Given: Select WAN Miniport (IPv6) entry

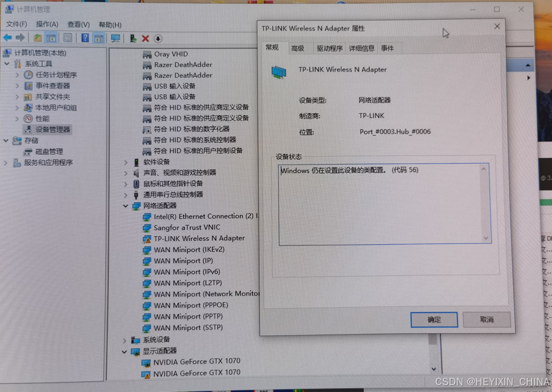Looking at the screenshot, I should pyautogui.click(x=187, y=272).
